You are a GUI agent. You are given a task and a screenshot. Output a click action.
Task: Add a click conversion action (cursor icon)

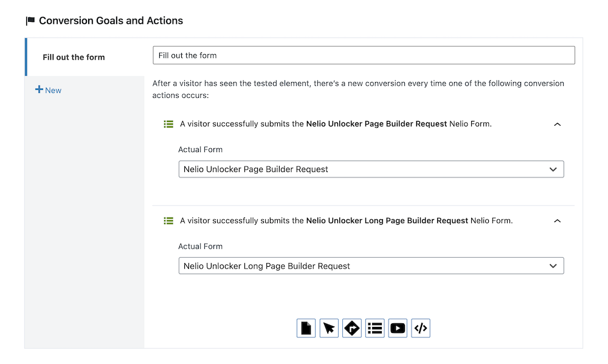pos(329,328)
